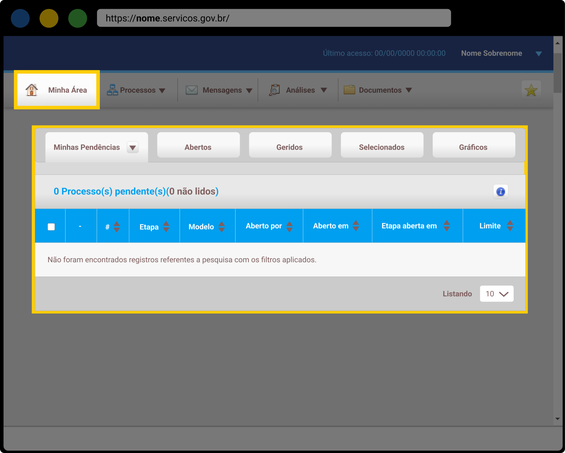Sort by Limite column arrows
This screenshot has height=453, width=565.
510,226
